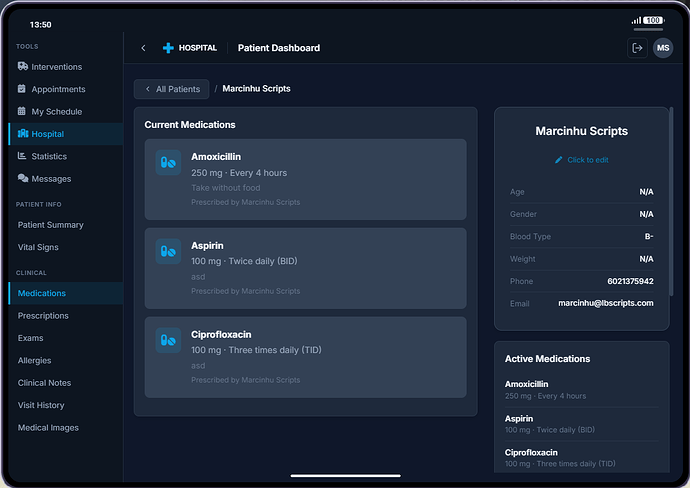Go back to All Patients list

click(172, 89)
